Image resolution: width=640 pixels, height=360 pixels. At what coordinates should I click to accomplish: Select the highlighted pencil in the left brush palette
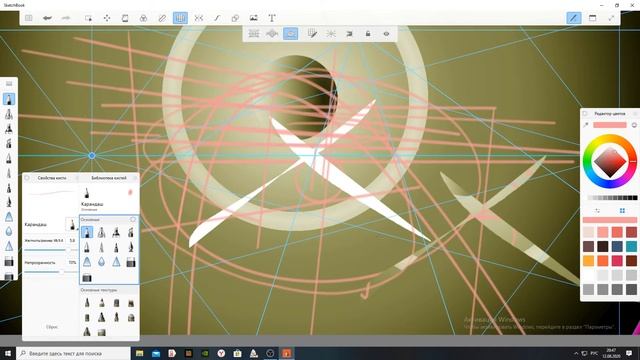point(9,99)
